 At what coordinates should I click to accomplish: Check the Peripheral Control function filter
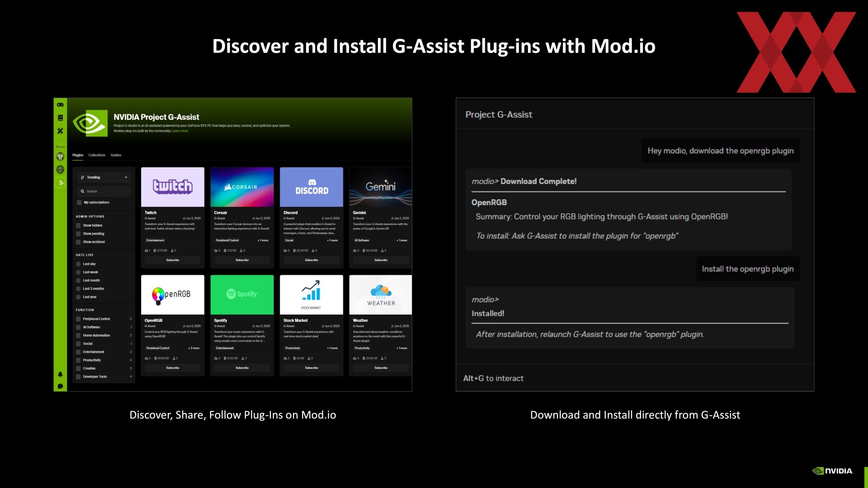coord(78,319)
